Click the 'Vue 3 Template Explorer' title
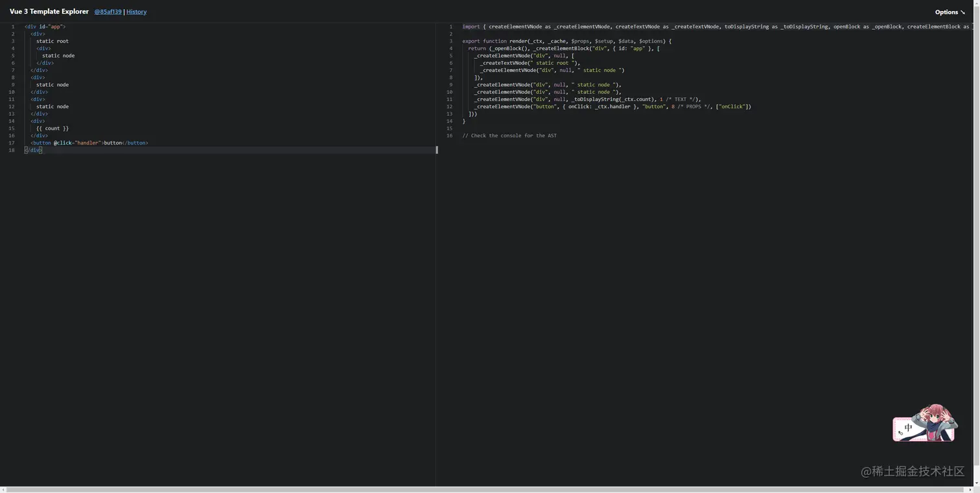The width and height of the screenshot is (980, 493). 49,12
